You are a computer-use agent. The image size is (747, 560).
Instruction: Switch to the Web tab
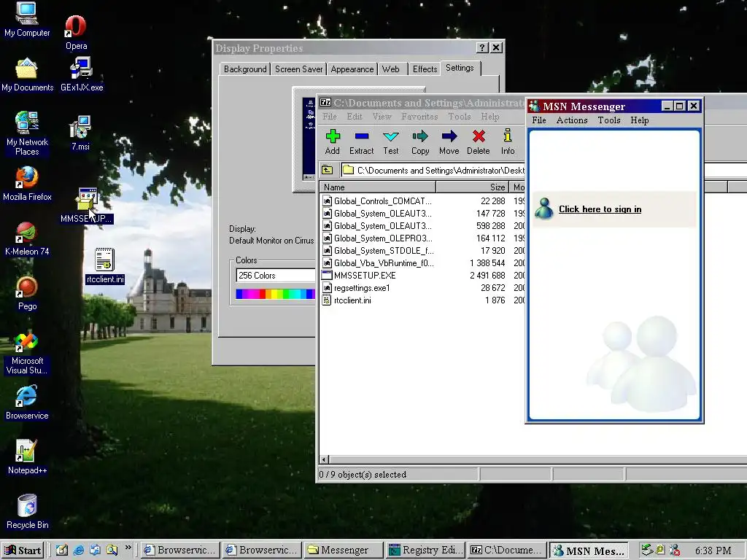click(391, 69)
